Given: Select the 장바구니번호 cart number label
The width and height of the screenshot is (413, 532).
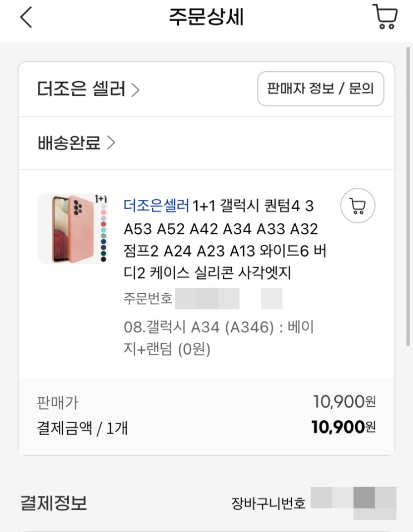Looking at the screenshot, I should (x=268, y=504).
